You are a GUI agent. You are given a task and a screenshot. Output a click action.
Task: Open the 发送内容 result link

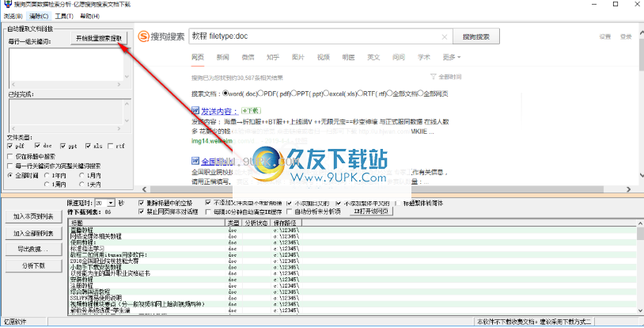click(x=219, y=111)
